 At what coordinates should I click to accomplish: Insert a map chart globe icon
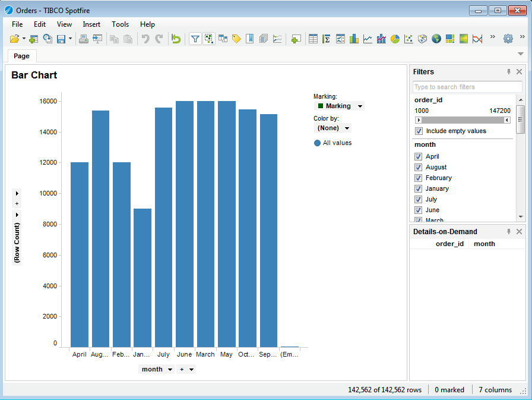click(x=436, y=39)
